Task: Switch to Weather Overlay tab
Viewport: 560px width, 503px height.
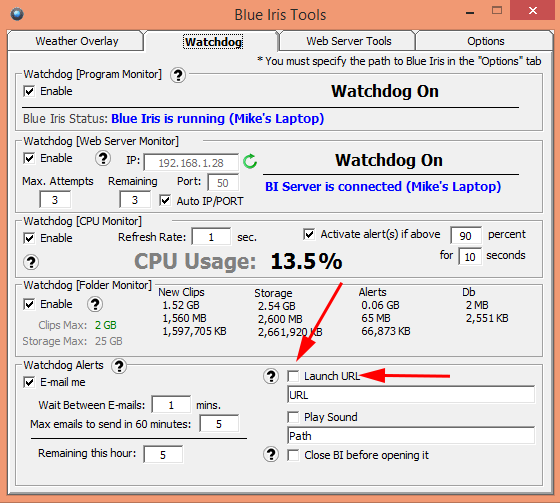Action: 76,41
